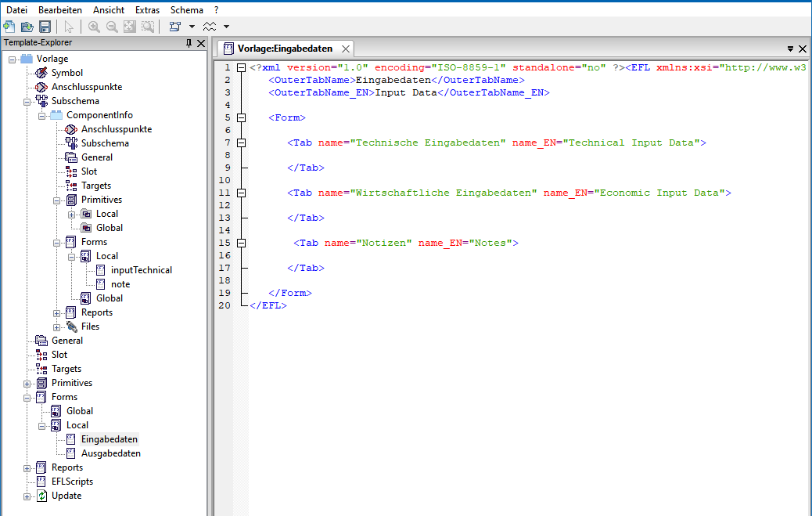Click the wavy lines toolbar icon
Image resolution: width=812 pixels, height=516 pixels.
click(210, 27)
